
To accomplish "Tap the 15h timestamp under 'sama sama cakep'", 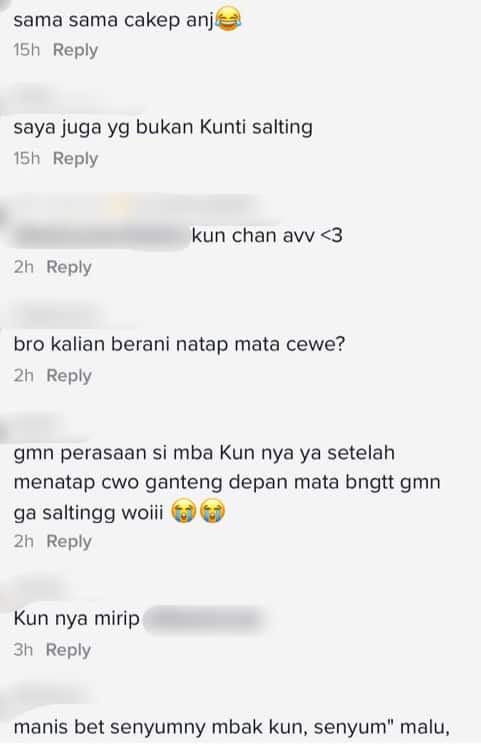I will pos(26,50).
